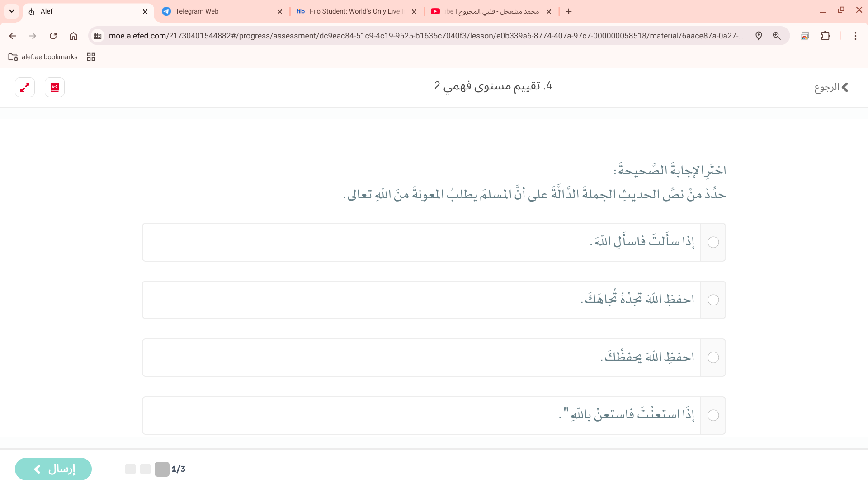This screenshot has width=868, height=488.
Task: Select answer "احفظِ اللهَ يحفظْكَ"
Action: (x=713, y=357)
